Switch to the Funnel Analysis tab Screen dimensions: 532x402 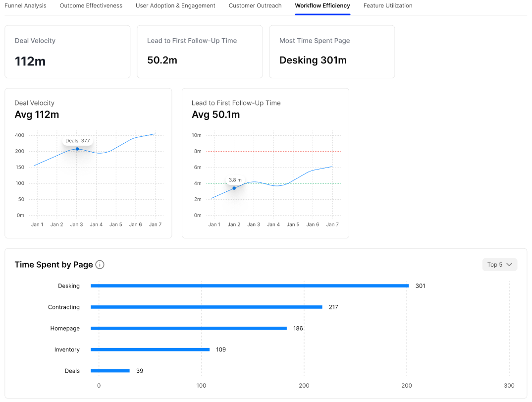[x=25, y=6]
